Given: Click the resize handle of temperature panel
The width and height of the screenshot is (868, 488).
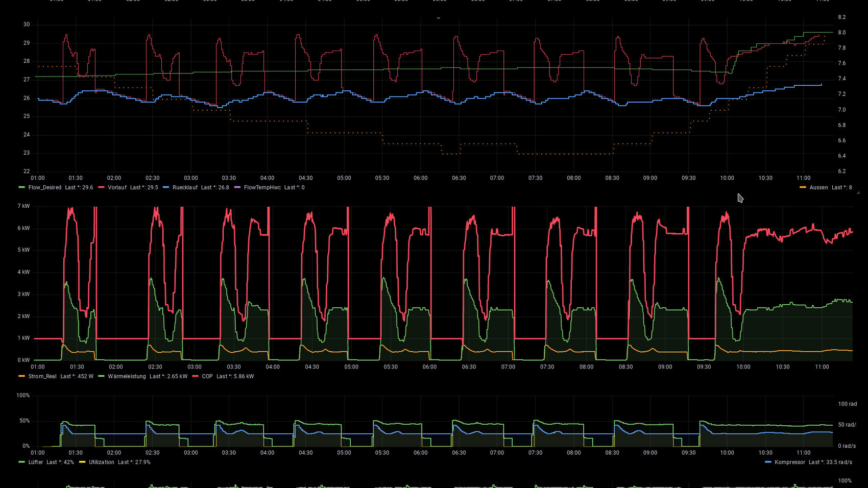Looking at the screenshot, I should click(x=858, y=192).
